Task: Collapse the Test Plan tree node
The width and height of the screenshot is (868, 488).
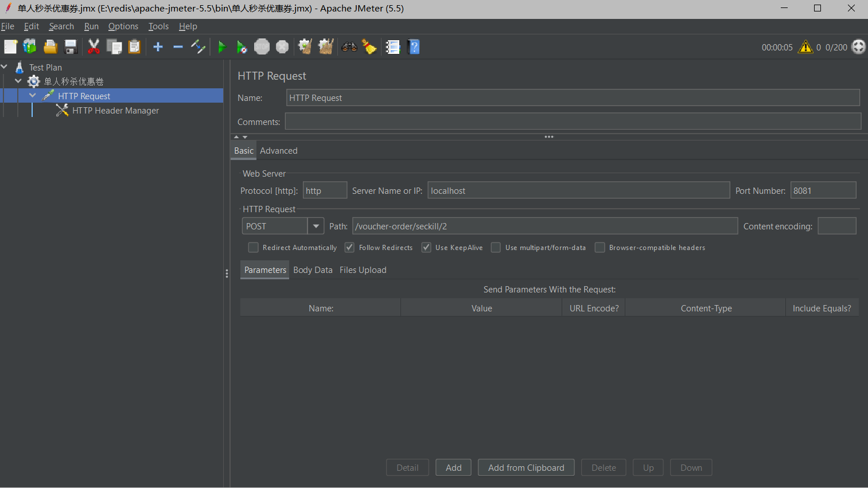Action: 4,67
